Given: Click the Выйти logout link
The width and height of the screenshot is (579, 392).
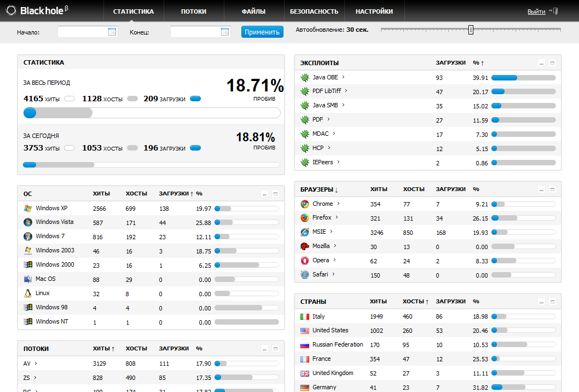Looking at the screenshot, I should coord(536,11).
